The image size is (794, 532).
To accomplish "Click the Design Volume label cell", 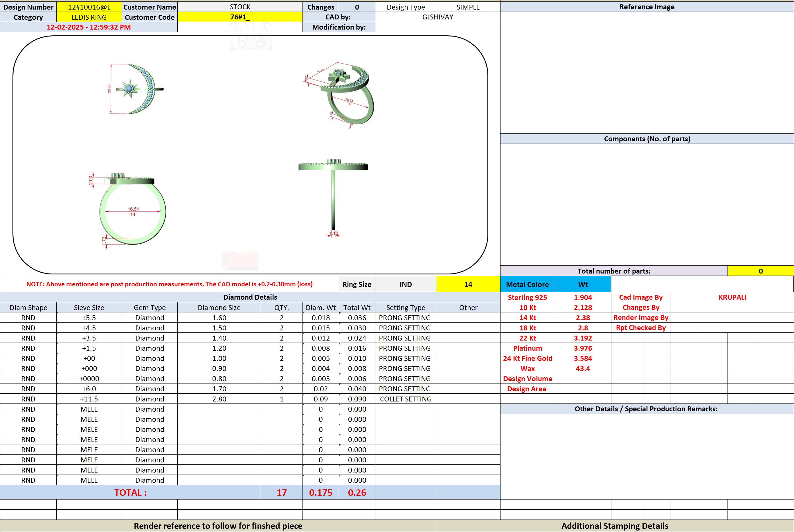I will click(x=527, y=379).
